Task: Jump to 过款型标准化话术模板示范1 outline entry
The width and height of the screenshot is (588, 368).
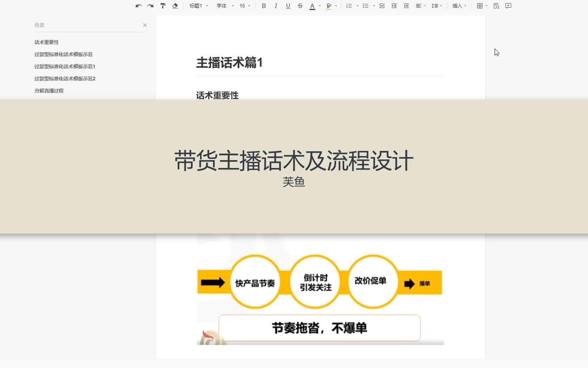Action: click(65, 66)
